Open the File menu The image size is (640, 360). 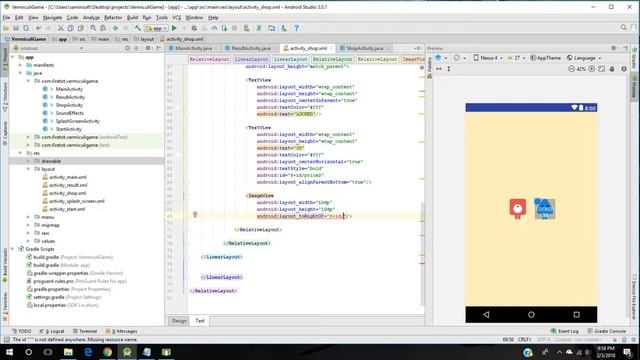[6, 18]
